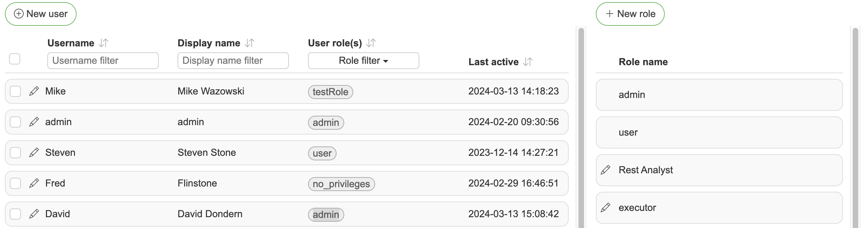Edit the executor role via pencil icon
This screenshot has width=868, height=228.
tap(606, 208)
